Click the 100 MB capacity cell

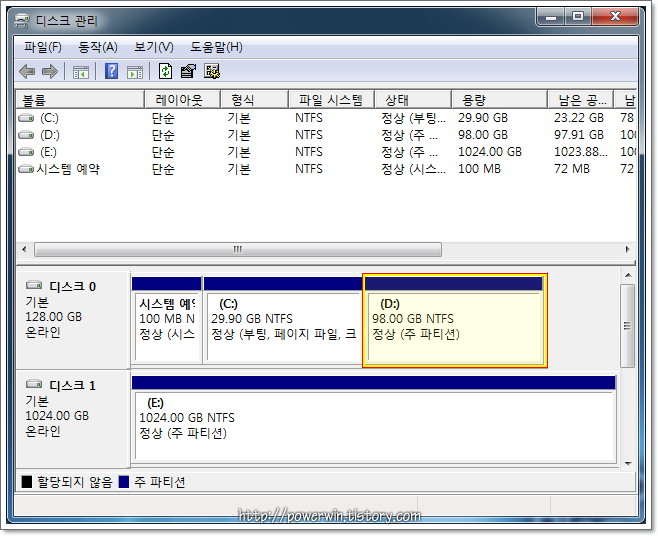point(479,169)
